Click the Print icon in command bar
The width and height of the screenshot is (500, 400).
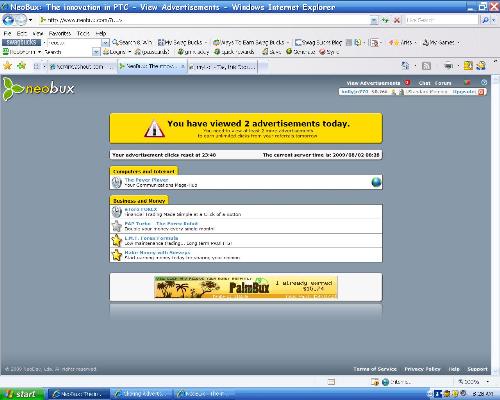pos(448,66)
